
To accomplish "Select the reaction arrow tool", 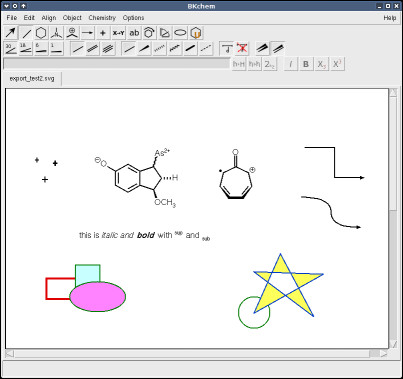I will pos(87,33).
